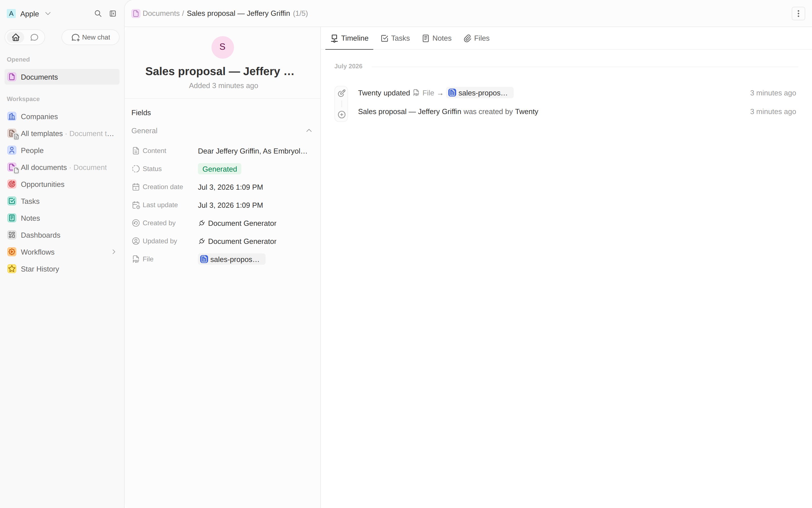
Task: Go to People in the sidebar
Action: tap(62, 150)
